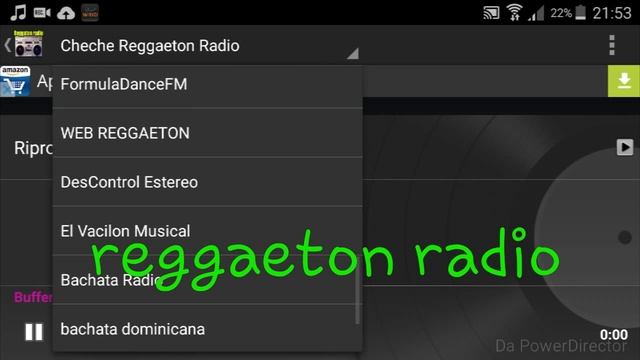Tap the boombox app icon
The height and width of the screenshot is (360, 640).
tap(28, 44)
